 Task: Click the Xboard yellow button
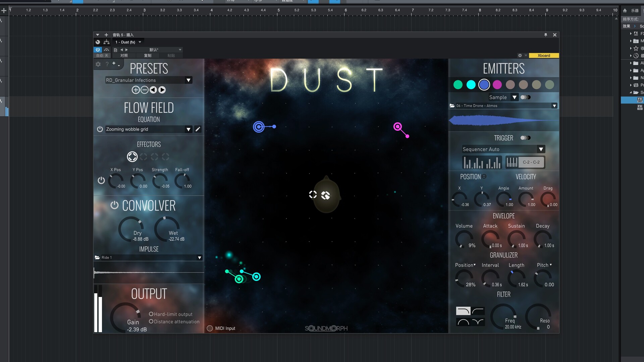pyautogui.click(x=544, y=55)
